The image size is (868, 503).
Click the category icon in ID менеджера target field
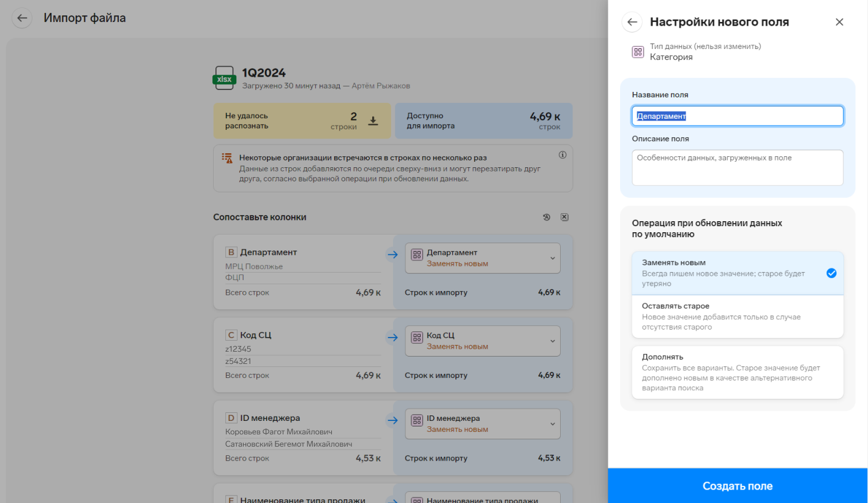[417, 420]
